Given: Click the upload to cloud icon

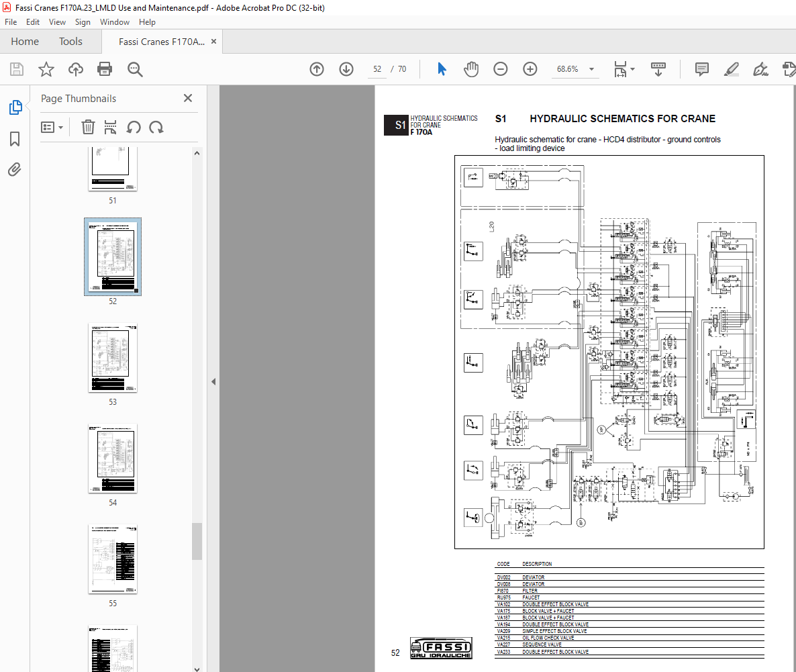Looking at the screenshot, I should 76,69.
